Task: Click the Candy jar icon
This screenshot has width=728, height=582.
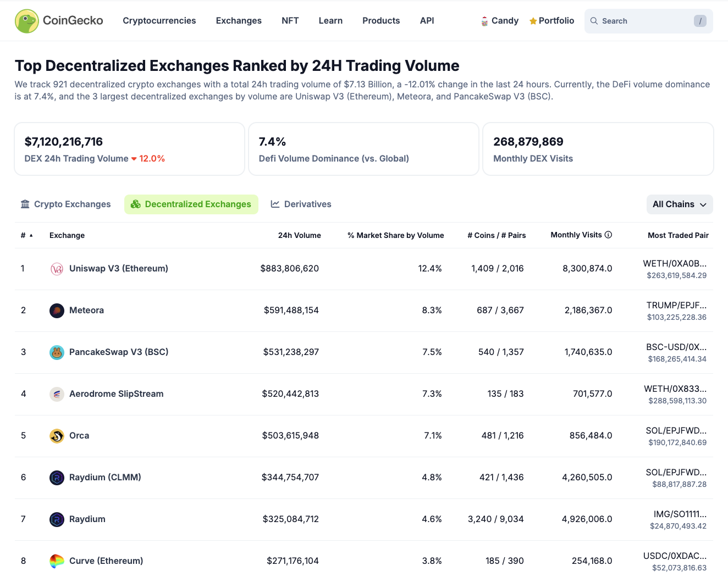Action: click(x=484, y=21)
